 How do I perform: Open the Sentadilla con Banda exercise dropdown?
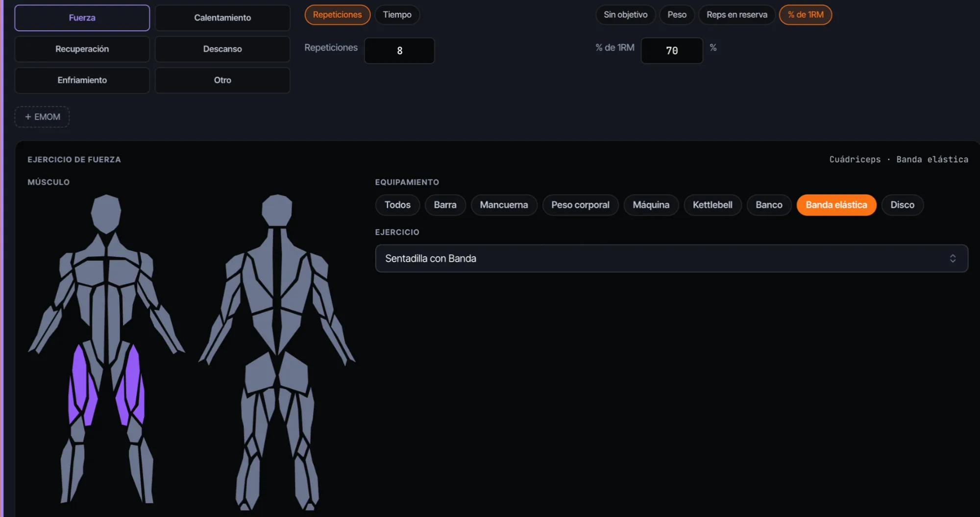pyautogui.click(x=671, y=258)
